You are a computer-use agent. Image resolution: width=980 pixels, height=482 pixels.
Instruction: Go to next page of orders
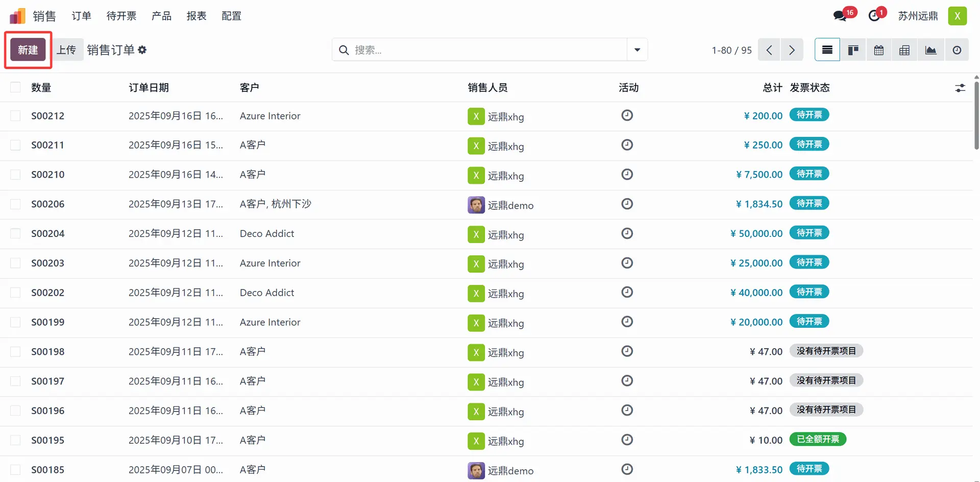[792, 50]
